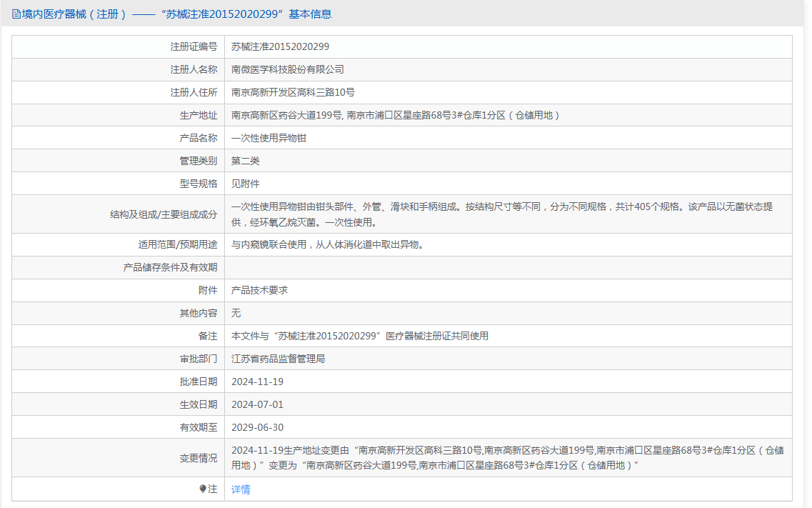Click the production address value starting 南京高新区药谷大道199号
The image size is (812, 508).
396,115
